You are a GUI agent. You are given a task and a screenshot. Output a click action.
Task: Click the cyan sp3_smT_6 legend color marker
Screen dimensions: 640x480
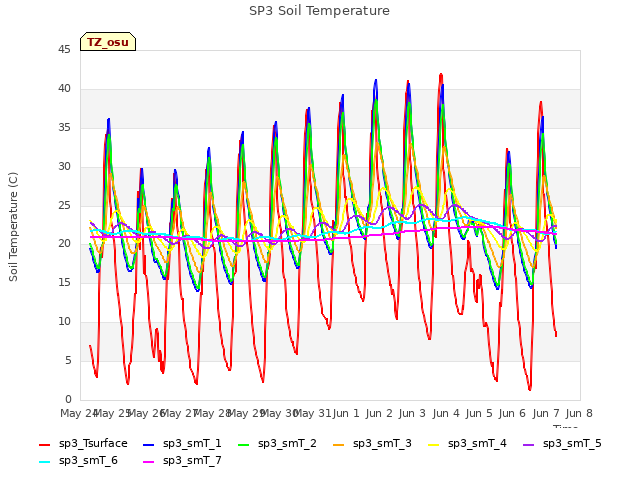pos(44,462)
